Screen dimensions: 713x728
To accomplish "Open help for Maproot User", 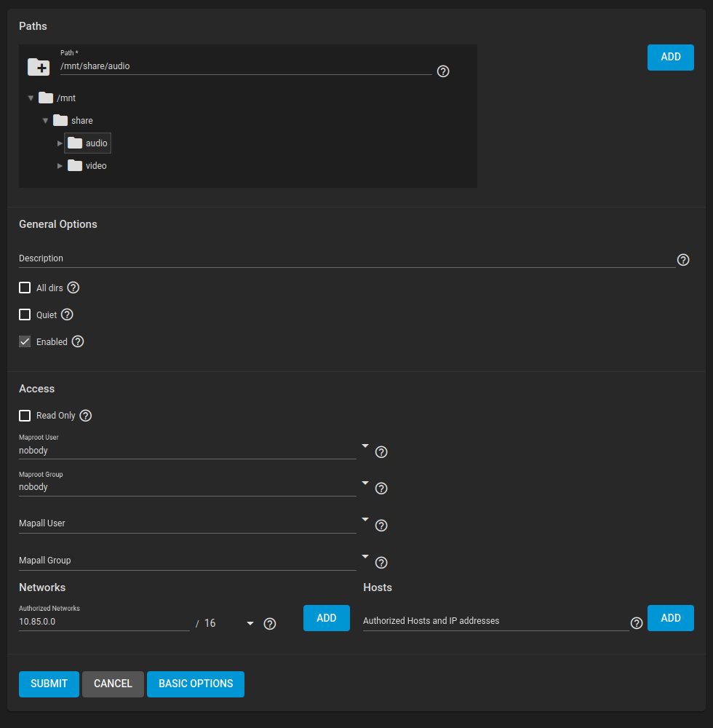I will (381, 452).
